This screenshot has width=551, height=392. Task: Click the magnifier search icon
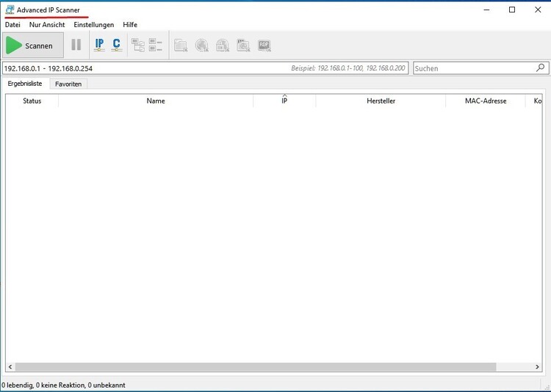pos(541,68)
